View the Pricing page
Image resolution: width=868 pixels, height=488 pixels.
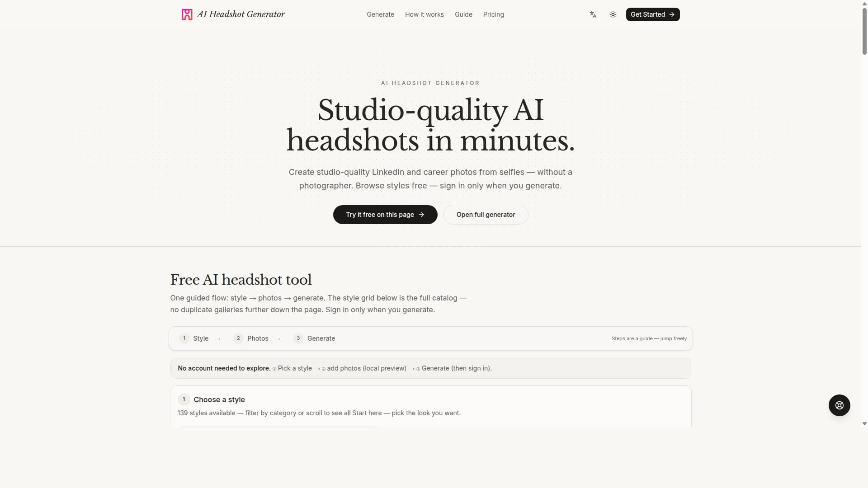coord(493,14)
